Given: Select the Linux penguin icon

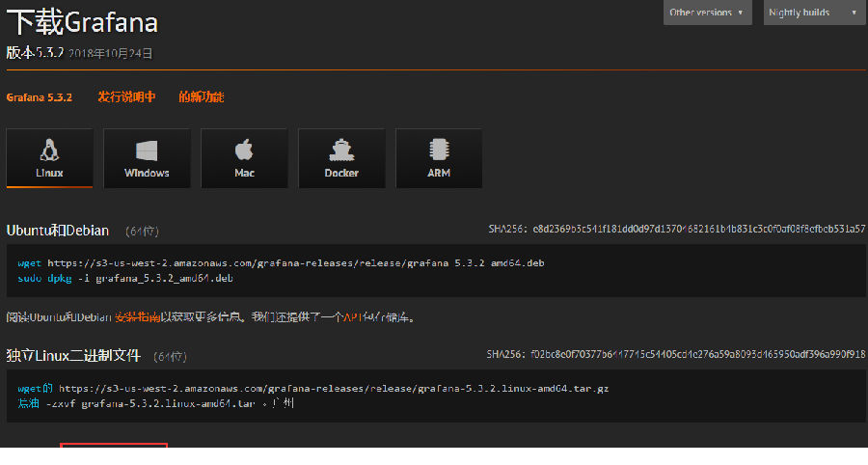Looking at the screenshot, I should (x=49, y=150).
